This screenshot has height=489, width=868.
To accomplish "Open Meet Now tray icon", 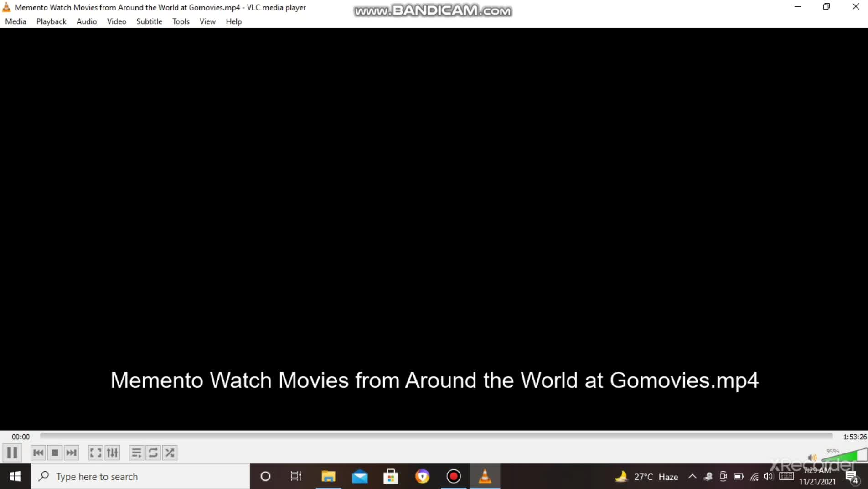I will pos(723,477).
